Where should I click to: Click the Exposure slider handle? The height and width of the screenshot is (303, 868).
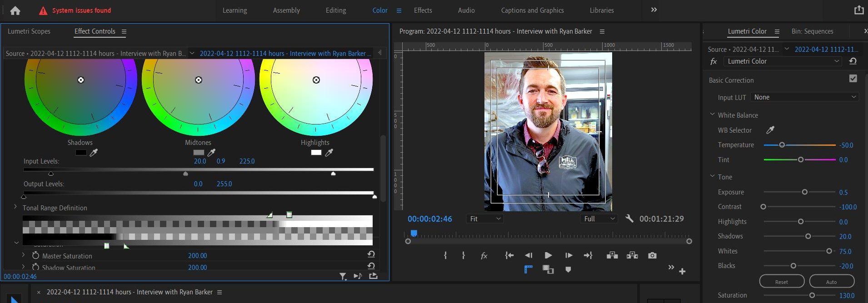(x=804, y=192)
